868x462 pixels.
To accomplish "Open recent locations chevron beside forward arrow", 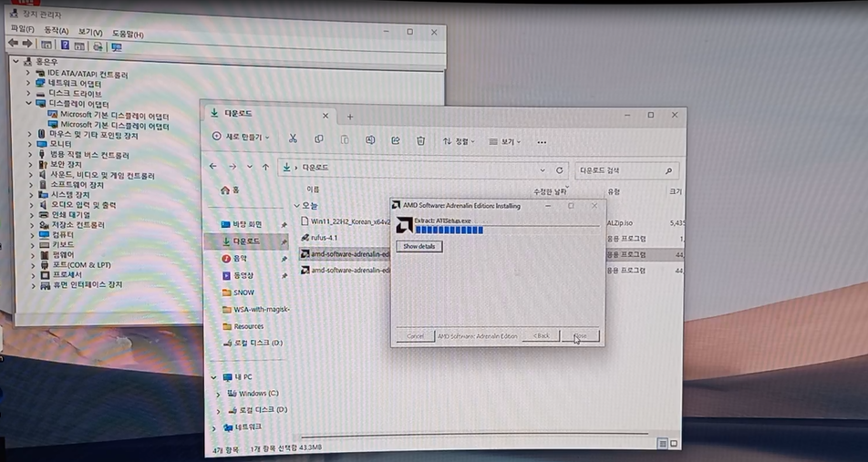I will coord(250,167).
